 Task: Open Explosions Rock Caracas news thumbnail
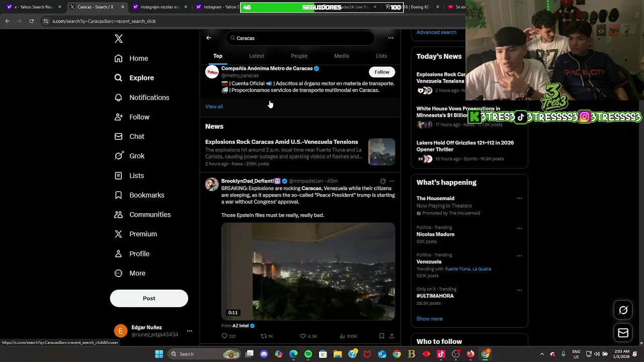point(381,152)
